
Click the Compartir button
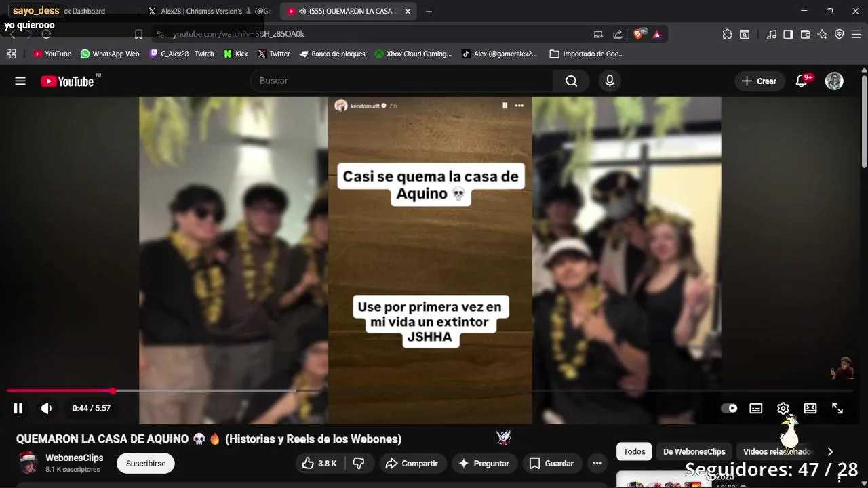[x=412, y=464]
